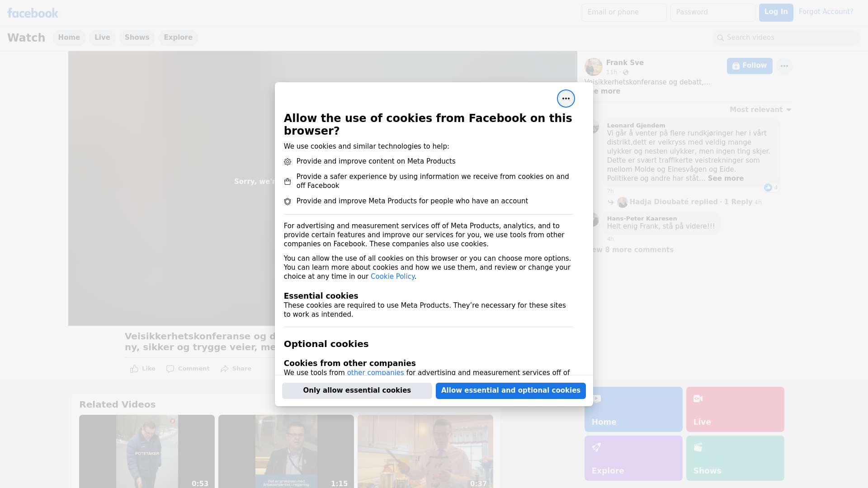
Task: Follow Frank Sve
Action: 750,66
